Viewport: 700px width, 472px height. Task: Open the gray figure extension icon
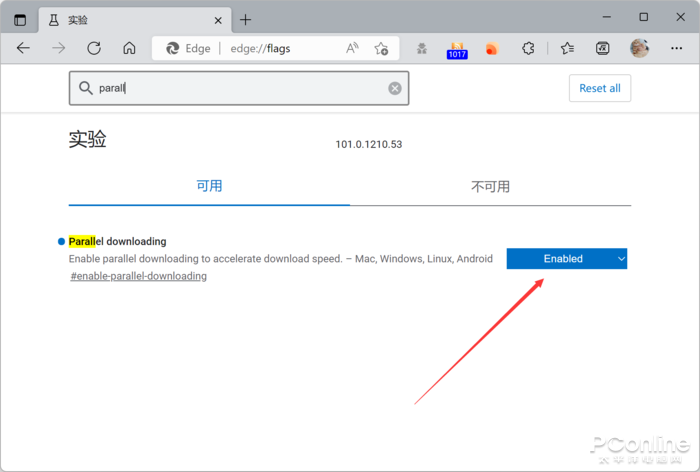(421, 48)
